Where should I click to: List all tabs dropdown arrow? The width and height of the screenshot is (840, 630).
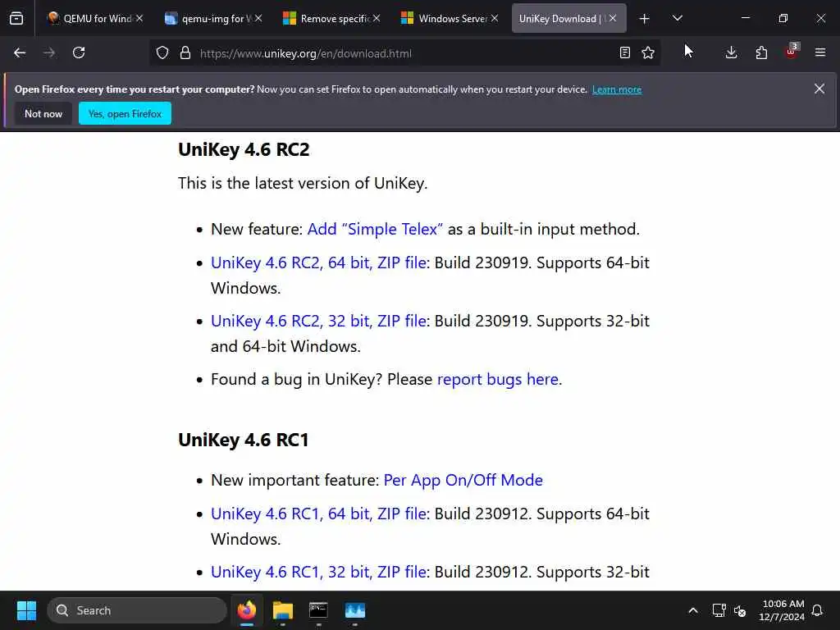(677, 18)
